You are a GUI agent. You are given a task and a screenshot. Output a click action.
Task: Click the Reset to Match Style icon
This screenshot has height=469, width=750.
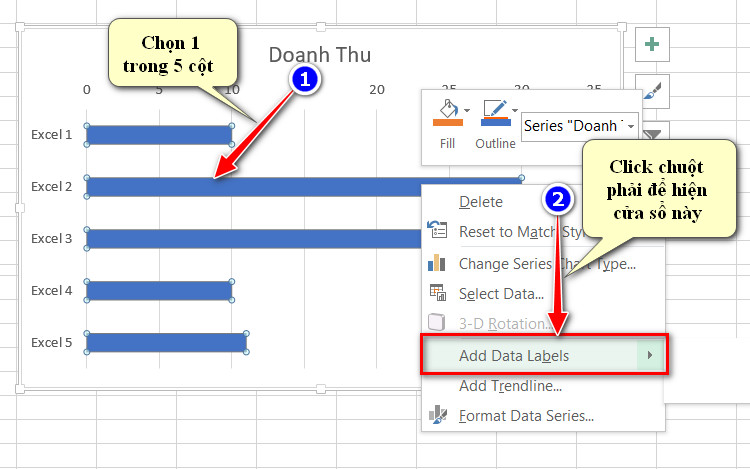tap(437, 229)
